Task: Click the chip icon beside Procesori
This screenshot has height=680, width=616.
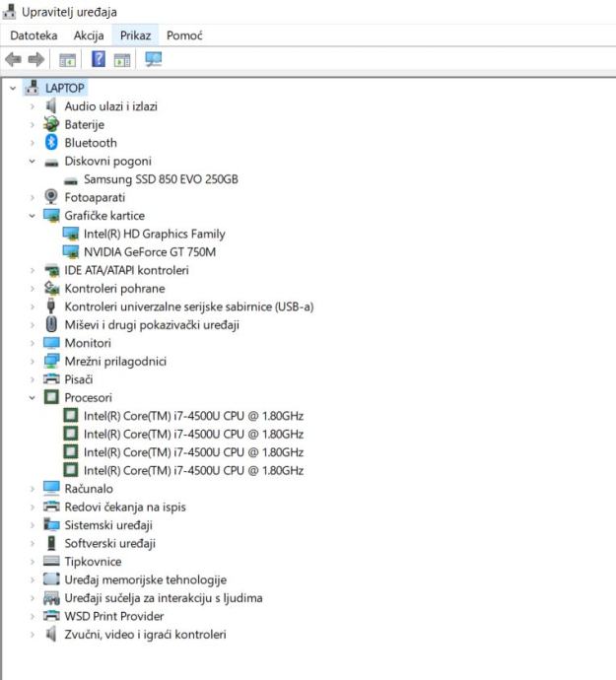Action: [51, 397]
